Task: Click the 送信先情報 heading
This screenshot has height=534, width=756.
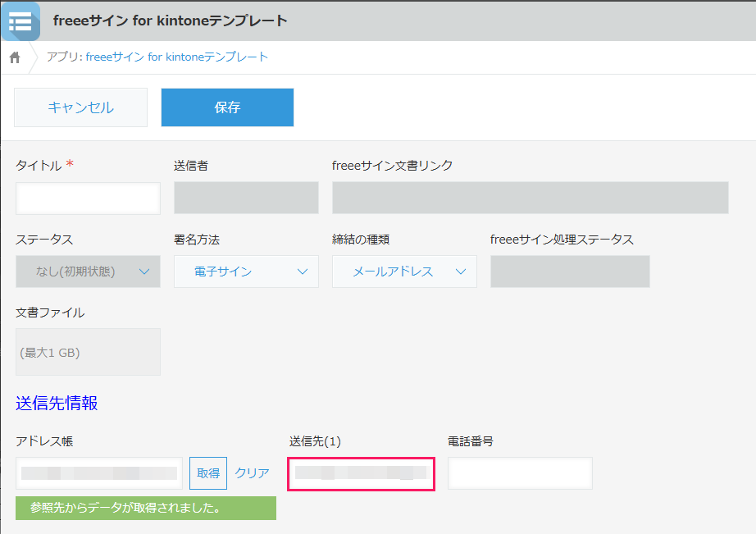Action: [57, 403]
